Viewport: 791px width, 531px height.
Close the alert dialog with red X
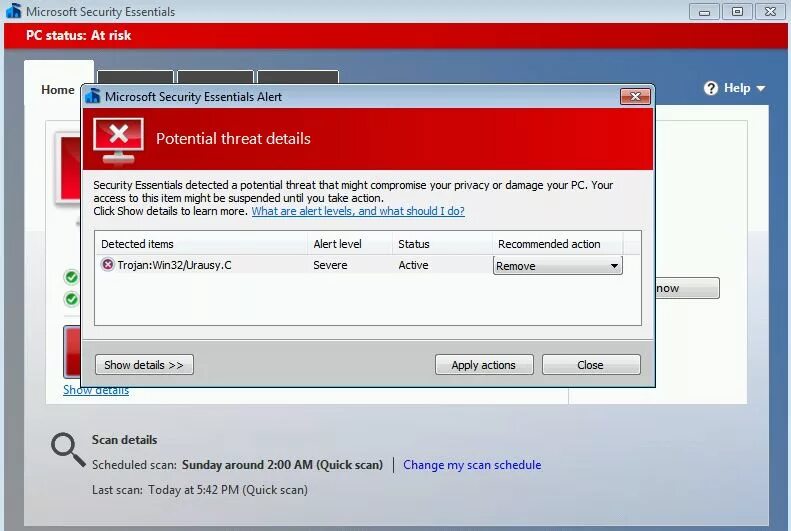[635, 96]
